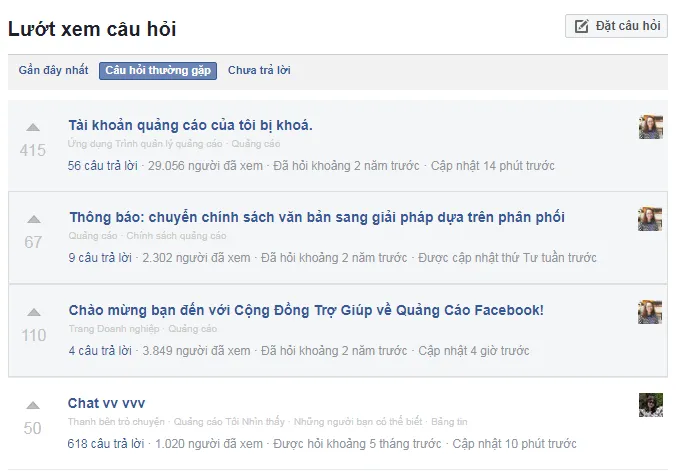The width and height of the screenshot is (683, 475).
Task: Open Trang Doanh nghiệp topic tag
Action: 114,329
